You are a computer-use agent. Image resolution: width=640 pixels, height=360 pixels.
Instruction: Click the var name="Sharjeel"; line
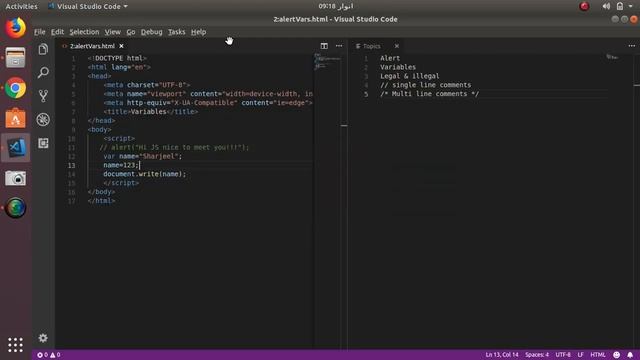(142, 156)
